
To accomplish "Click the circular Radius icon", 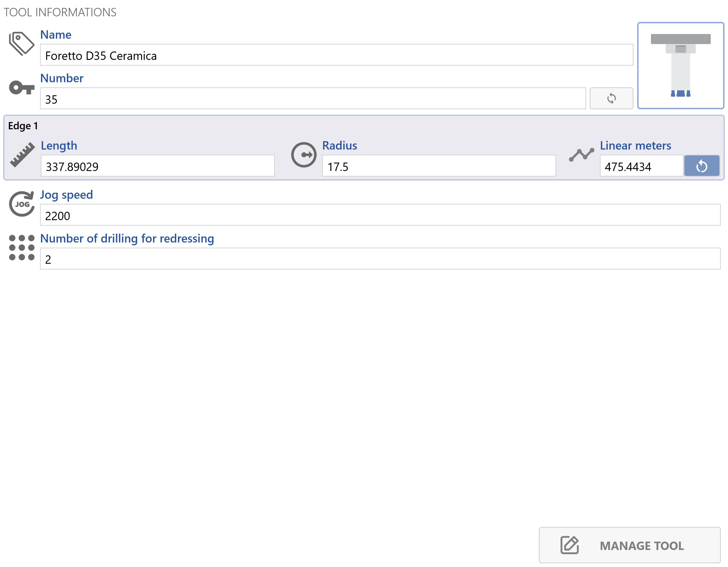I will coord(304,155).
